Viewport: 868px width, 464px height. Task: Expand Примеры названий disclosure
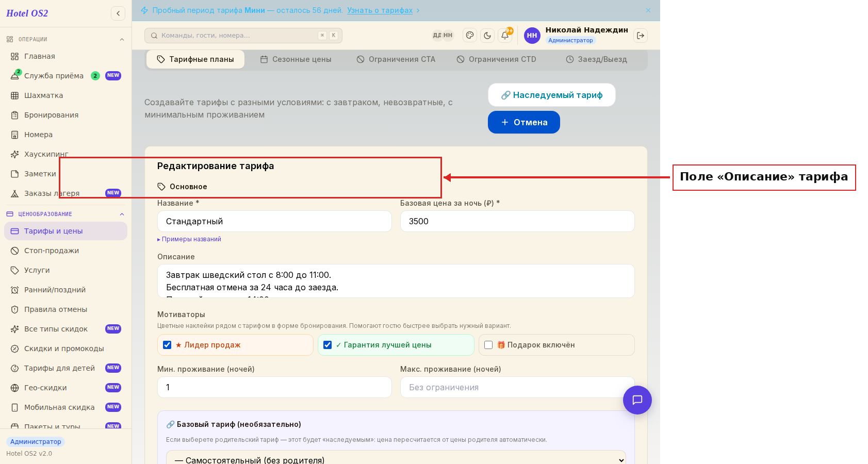pos(189,239)
